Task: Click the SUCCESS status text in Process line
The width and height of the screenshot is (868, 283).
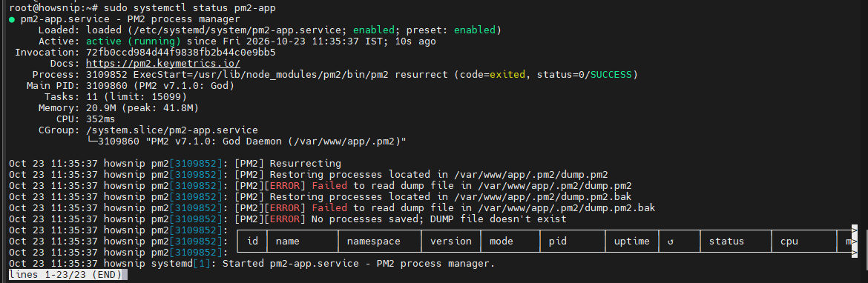Action: click(611, 75)
